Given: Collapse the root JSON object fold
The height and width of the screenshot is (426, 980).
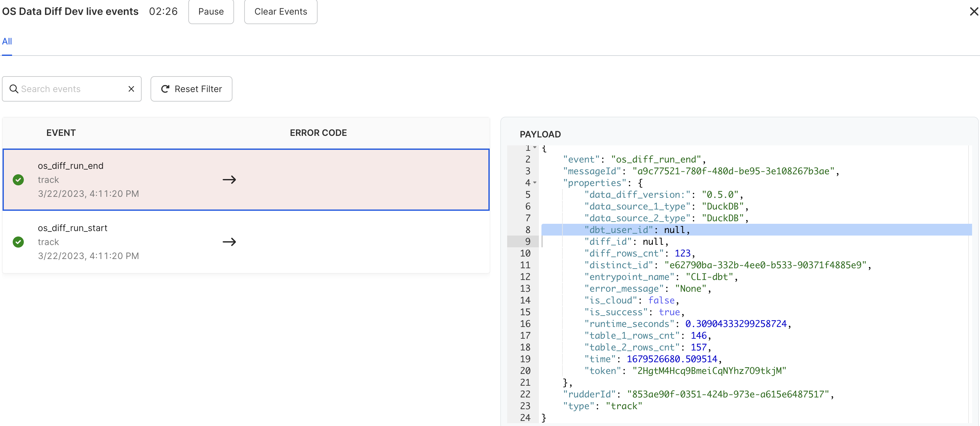Looking at the screenshot, I should 535,148.
